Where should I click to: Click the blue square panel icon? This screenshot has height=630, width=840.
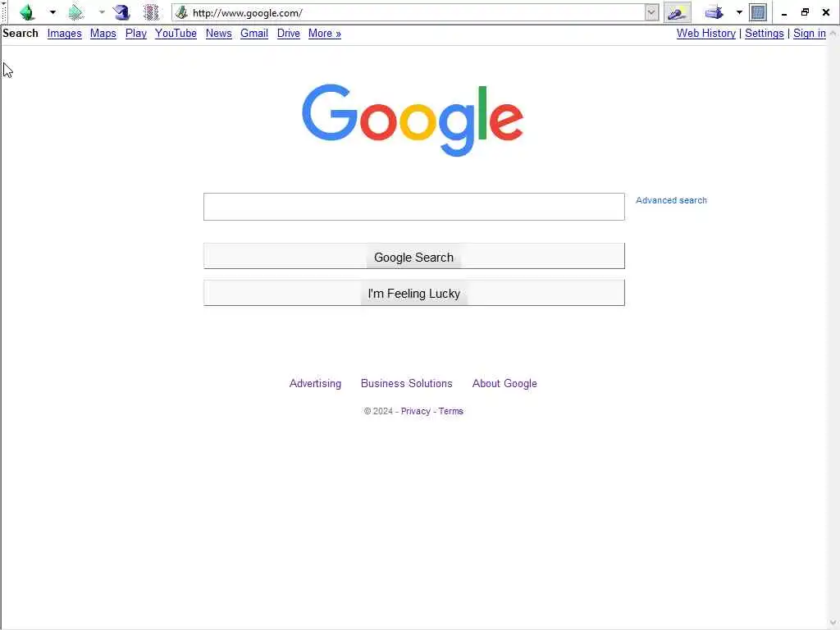click(x=757, y=11)
